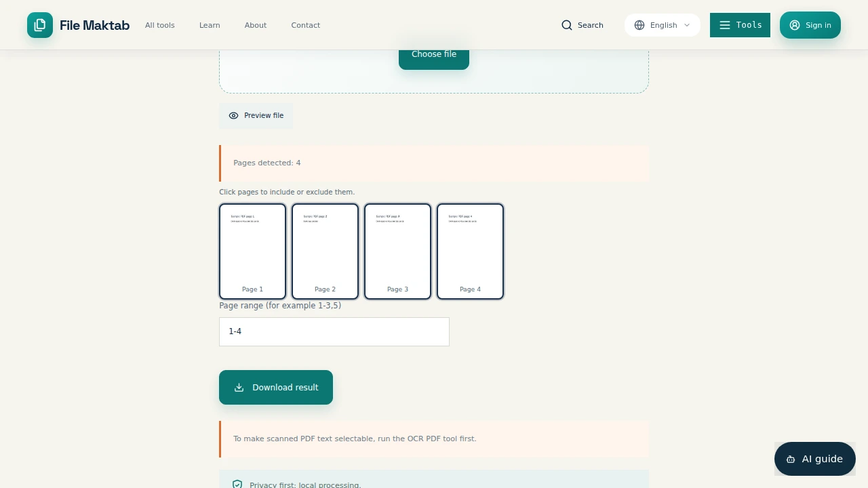Click the Privacy first: local processing text
This screenshot has width=868, height=488.
[305, 485]
